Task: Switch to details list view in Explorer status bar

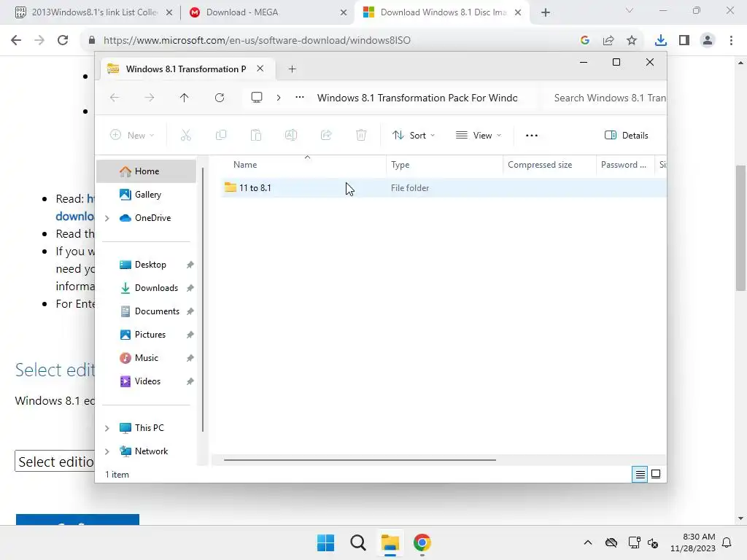Action: point(640,474)
